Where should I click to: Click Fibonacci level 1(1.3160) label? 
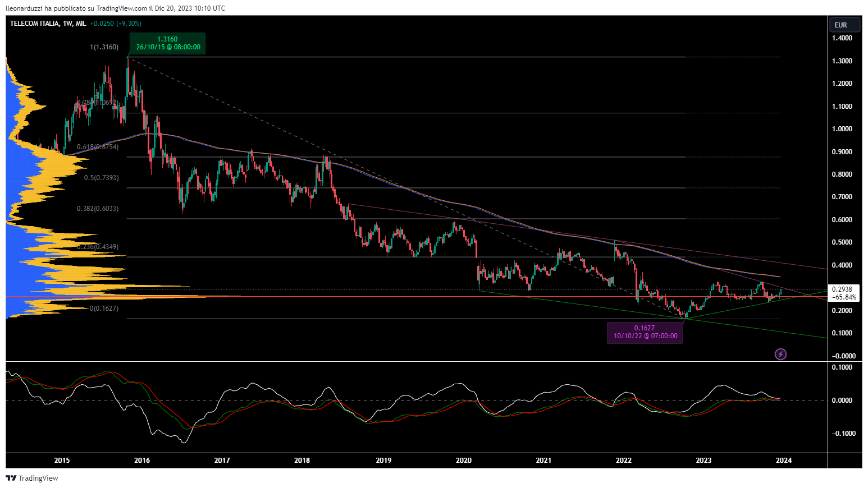click(104, 47)
